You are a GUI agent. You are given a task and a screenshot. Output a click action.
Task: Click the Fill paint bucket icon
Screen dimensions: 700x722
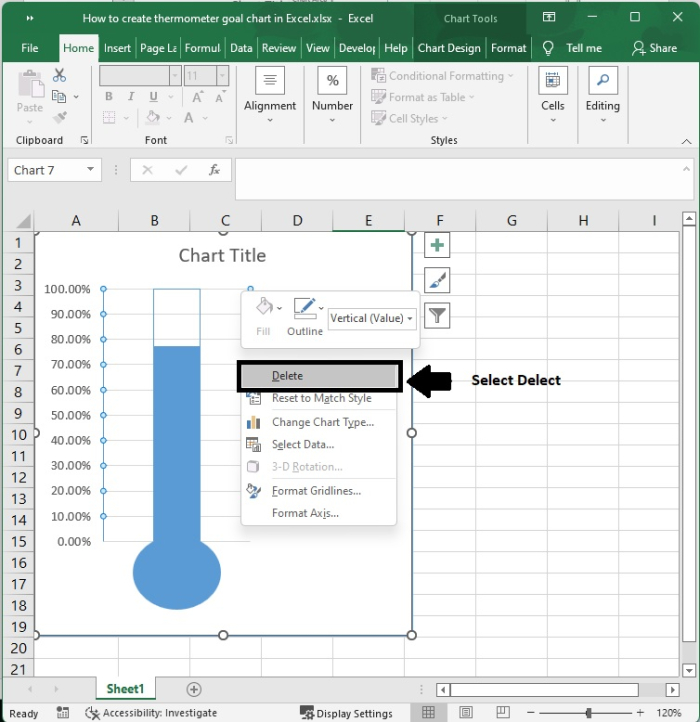click(x=263, y=308)
